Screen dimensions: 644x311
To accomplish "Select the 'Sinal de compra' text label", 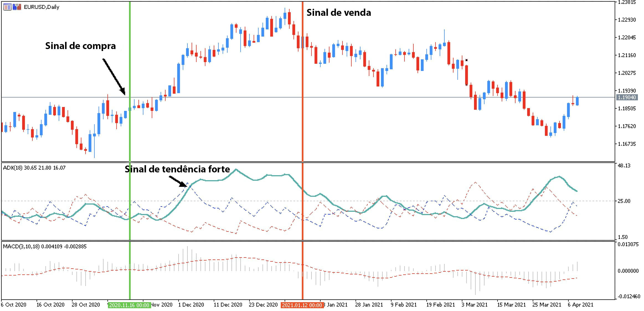I will pos(81,46).
